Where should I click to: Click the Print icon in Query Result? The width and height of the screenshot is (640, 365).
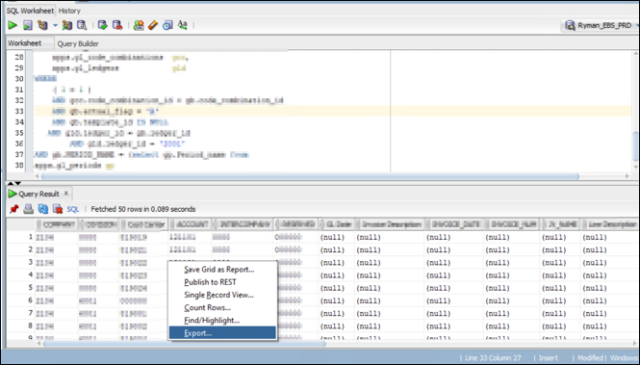click(x=28, y=209)
